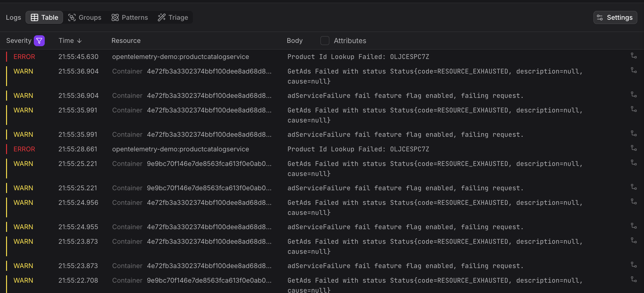Expand the 21:55:25.221 GetAds warning entry
644x293 pixels.
(x=435, y=164)
